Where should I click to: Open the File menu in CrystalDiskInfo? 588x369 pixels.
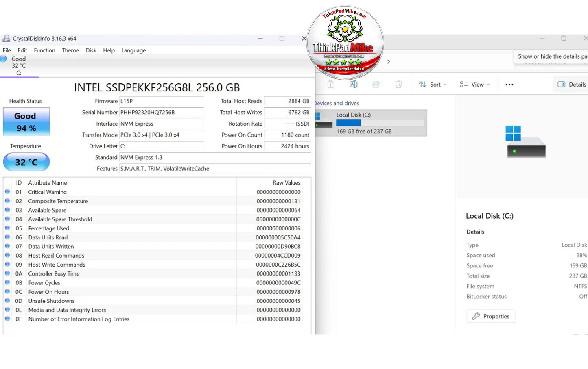point(7,50)
